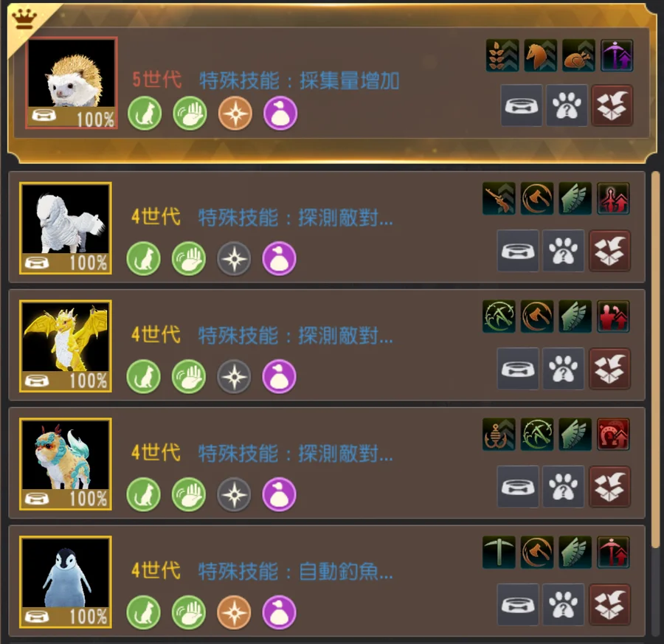Open the hedgehog's paw question-mark info button
Image resolution: width=664 pixels, height=644 pixels.
[x=567, y=105]
